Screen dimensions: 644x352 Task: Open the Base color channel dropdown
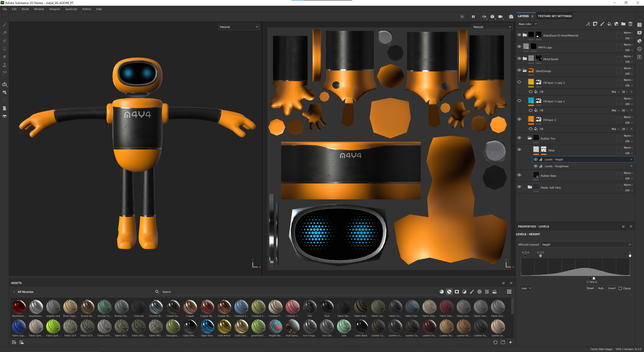(528, 24)
